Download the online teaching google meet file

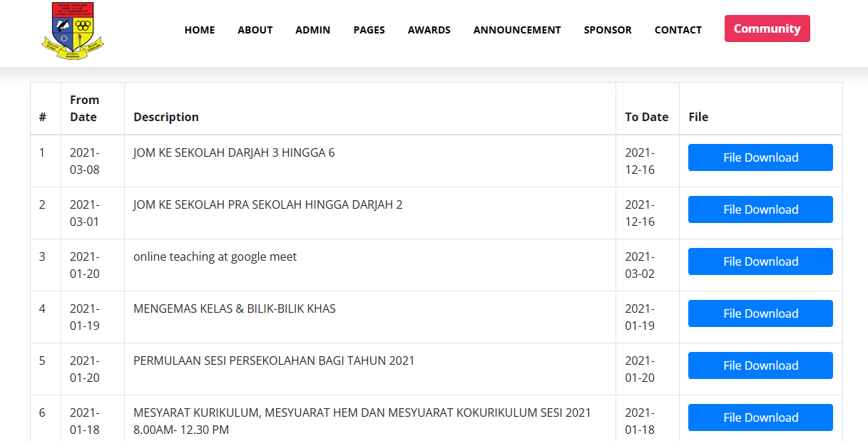pos(760,261)
